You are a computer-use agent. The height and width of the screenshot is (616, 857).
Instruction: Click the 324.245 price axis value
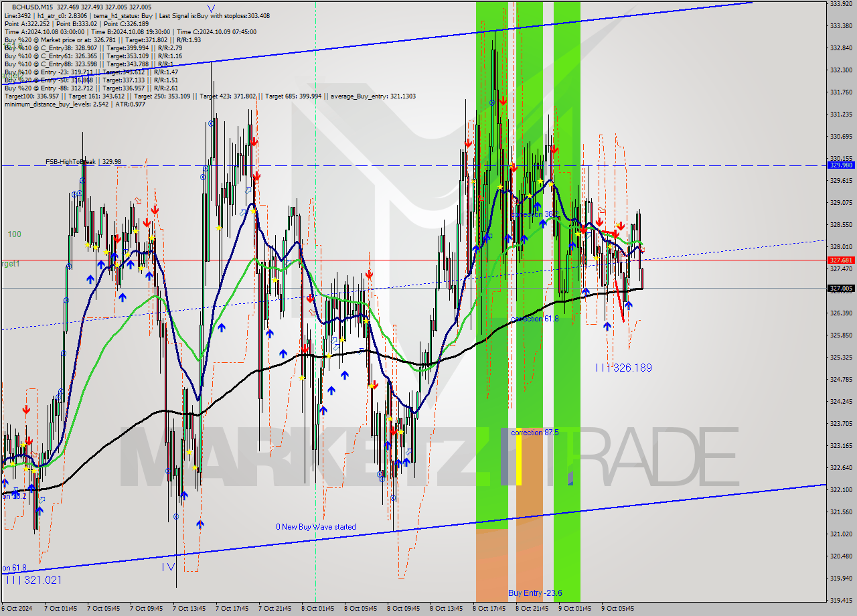pos(841,401)
